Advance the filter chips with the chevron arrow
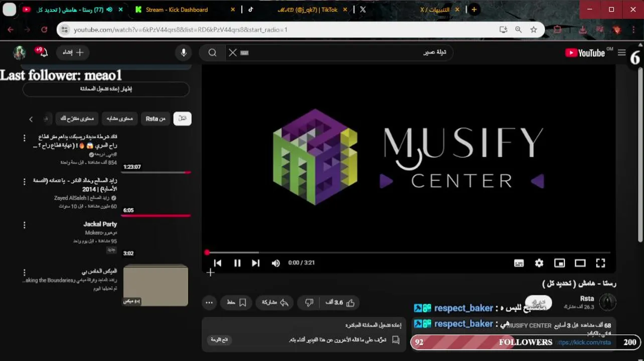 (x=31, y=119)
